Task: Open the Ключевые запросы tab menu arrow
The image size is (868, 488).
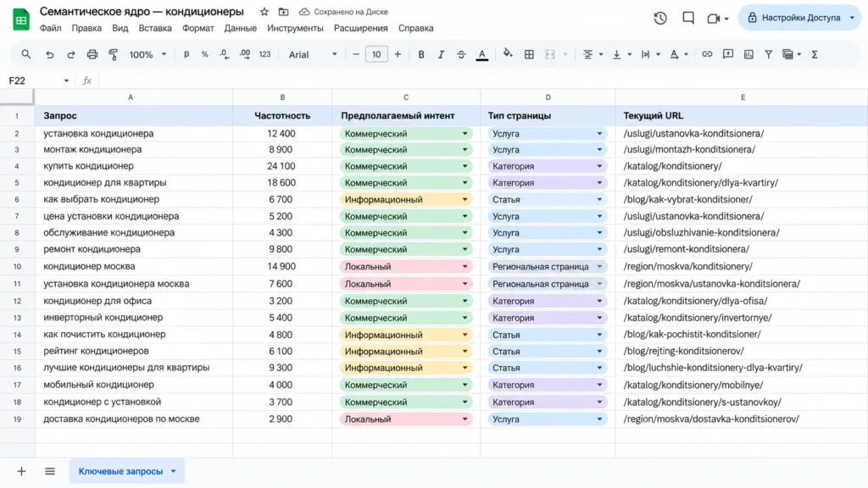Action: [x=173, y=471]
